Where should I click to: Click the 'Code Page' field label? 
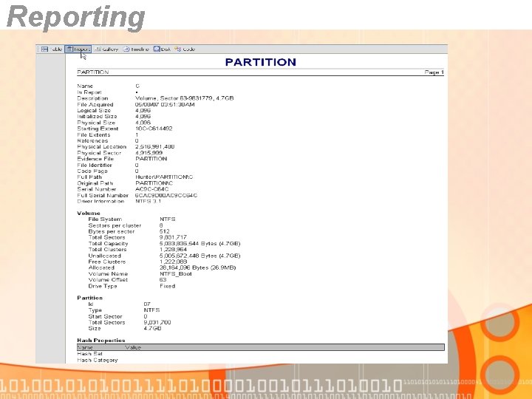(92, 171)
